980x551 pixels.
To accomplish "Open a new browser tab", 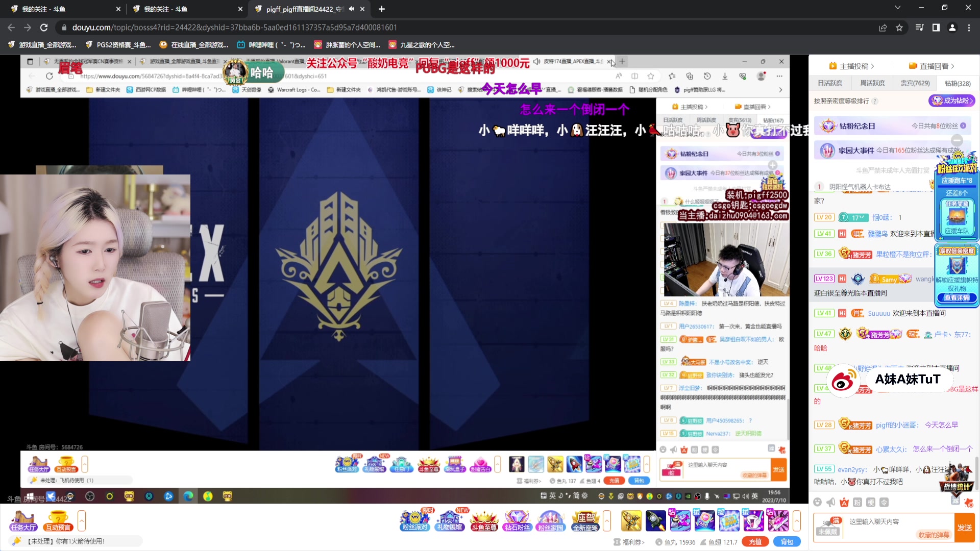I will point(382,9).
